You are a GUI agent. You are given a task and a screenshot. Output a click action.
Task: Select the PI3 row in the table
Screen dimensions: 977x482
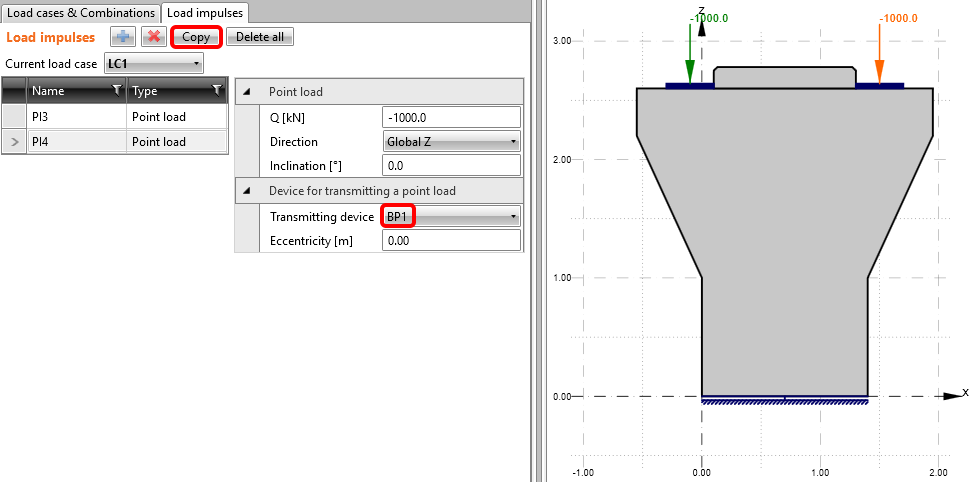click(x=77, y=117)
